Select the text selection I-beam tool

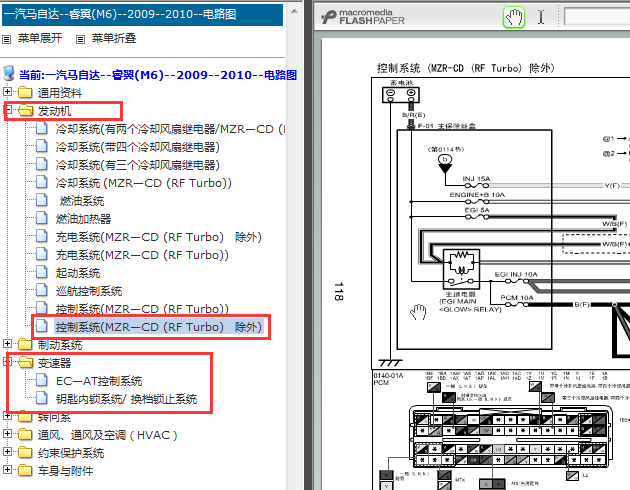tap(541, 17)
